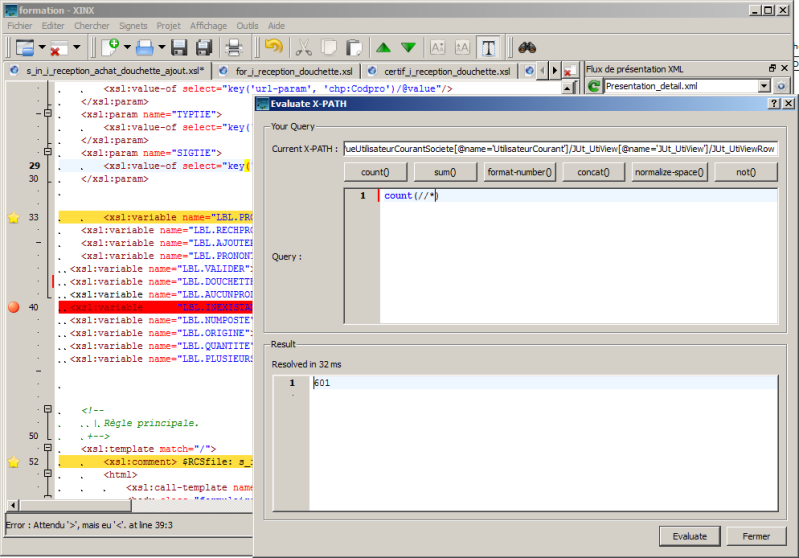Click the print icon in toolbar
Screen dimensions: 799x558
click(x=233, y=48)
